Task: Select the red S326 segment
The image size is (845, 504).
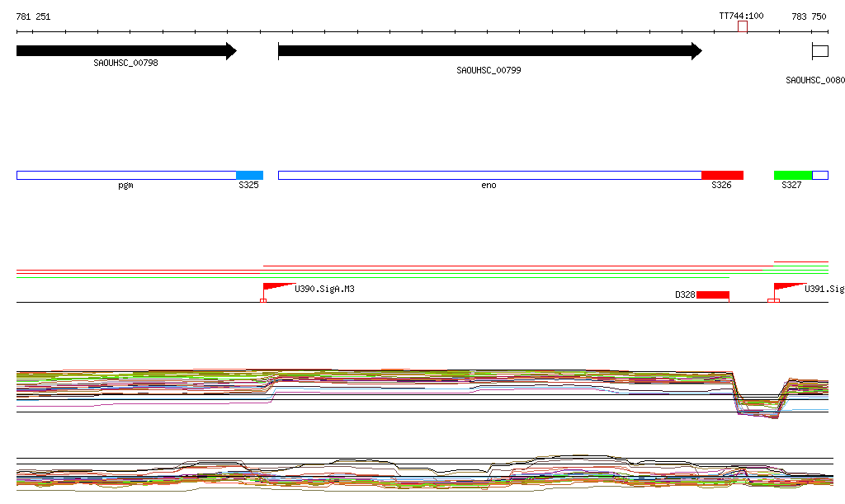Action: tap(722, 175)
